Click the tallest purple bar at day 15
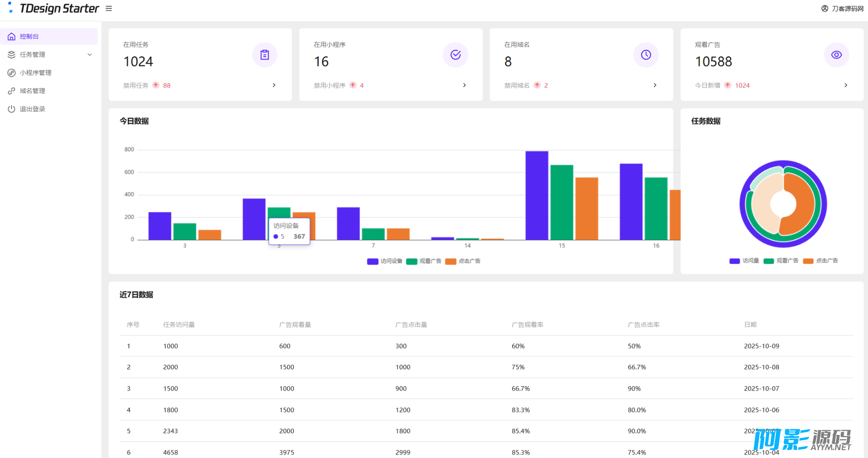Image resolution: width=868 pixels, height=458 pixels. tap(536, 195)
